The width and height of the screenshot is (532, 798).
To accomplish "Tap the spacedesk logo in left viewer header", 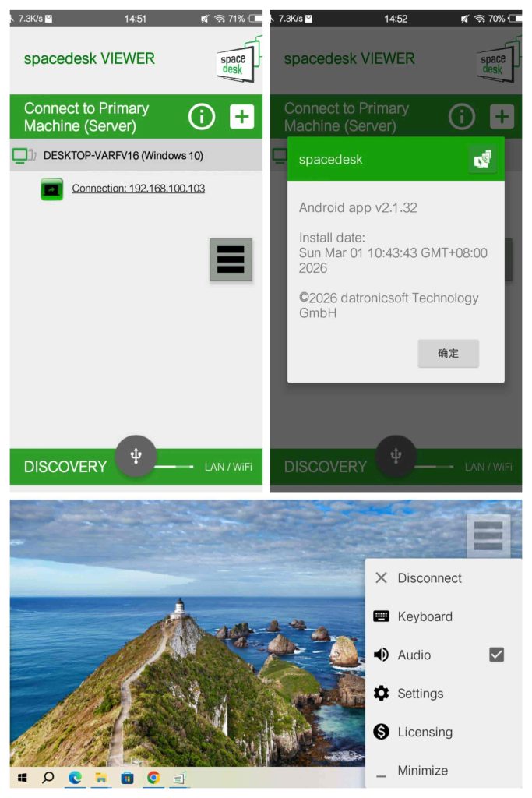I will (238, 61).
